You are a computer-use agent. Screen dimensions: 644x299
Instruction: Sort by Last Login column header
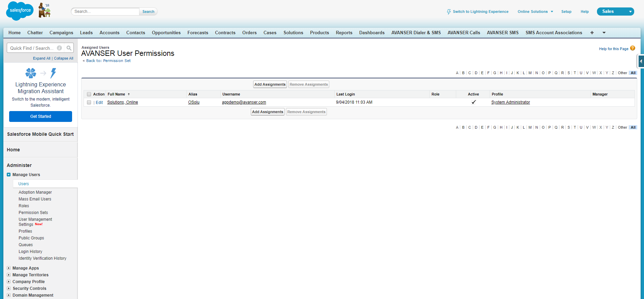[x=346, y=94]
